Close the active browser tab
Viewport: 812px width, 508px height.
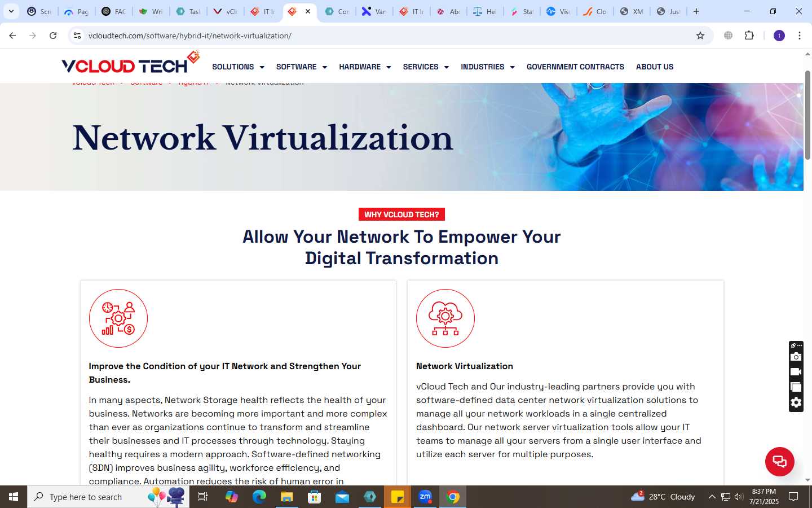pyautogui.click(x=308, y=11)
